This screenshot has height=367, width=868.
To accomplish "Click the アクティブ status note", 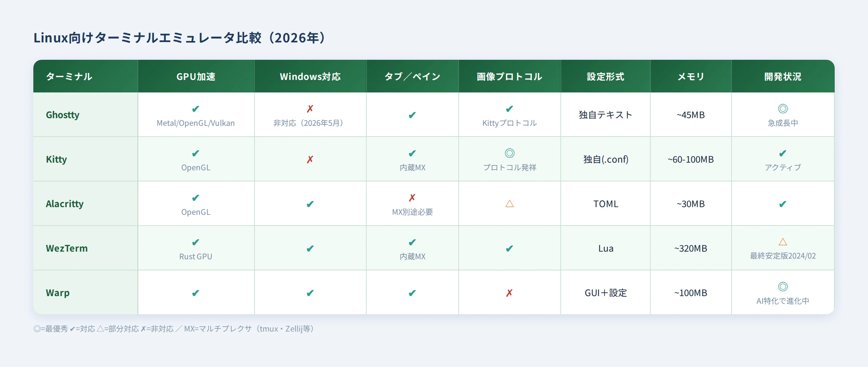I will (x=783, y=168).
